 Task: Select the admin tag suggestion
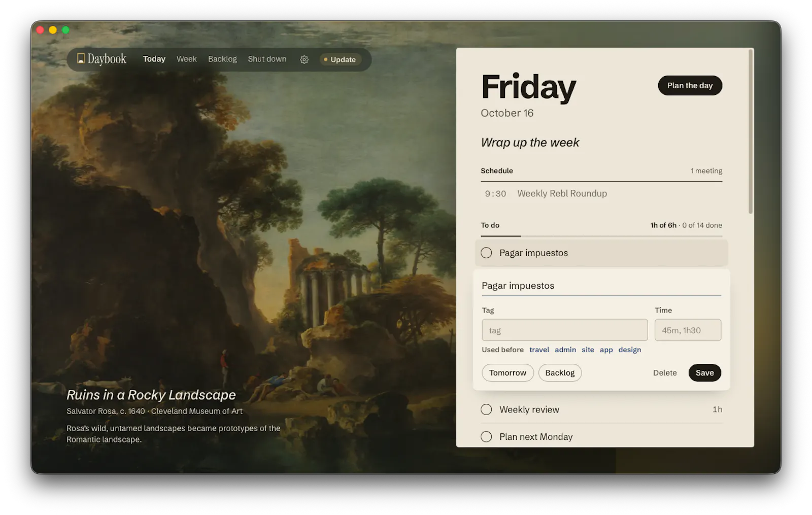click(x=565, y=350)
